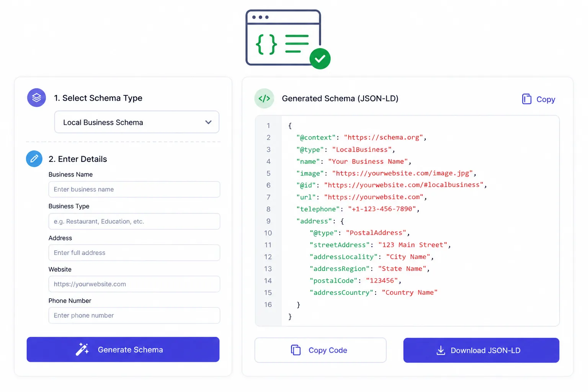Screen dimensions: 588x392
Task: Focus the Phone Number input field
Action: (134, 315)
